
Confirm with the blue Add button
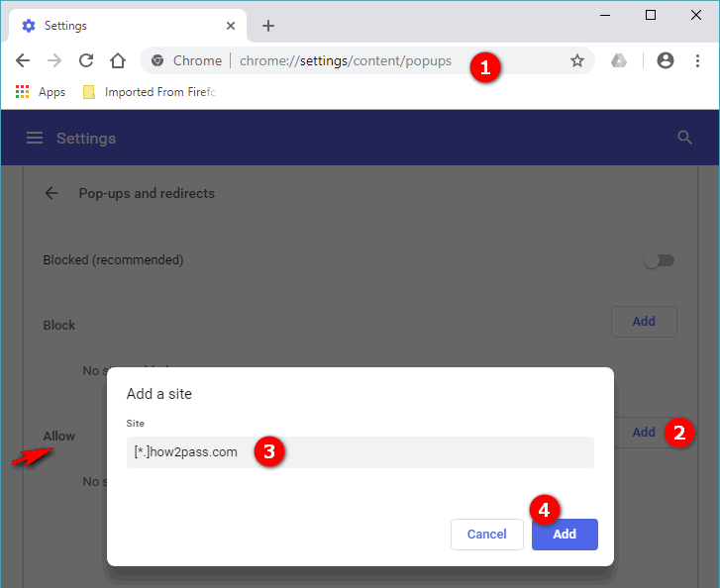tap(565, 535)
